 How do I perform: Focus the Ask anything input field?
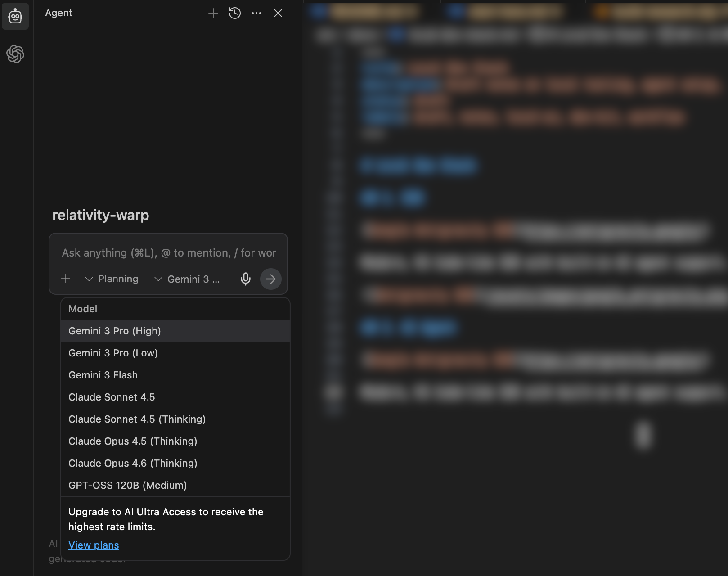coord(169,253)
